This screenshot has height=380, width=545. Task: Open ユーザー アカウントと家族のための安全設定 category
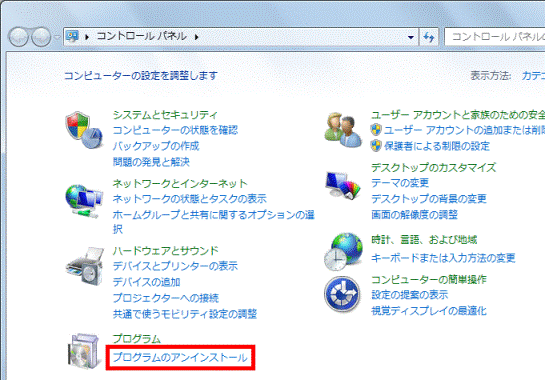click(x=458, y=115)
